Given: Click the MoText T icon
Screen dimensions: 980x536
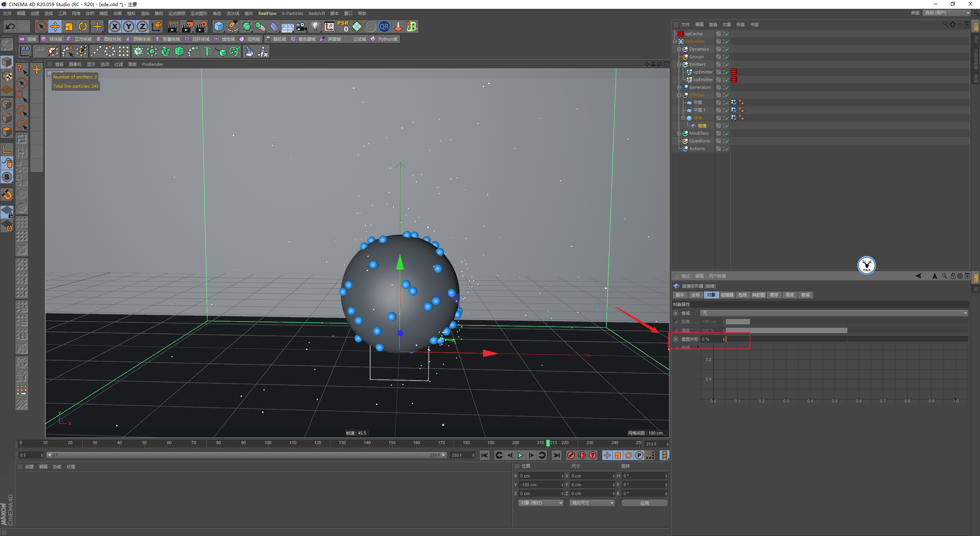Looking at the screenshot, I should [x=207, y=51].
